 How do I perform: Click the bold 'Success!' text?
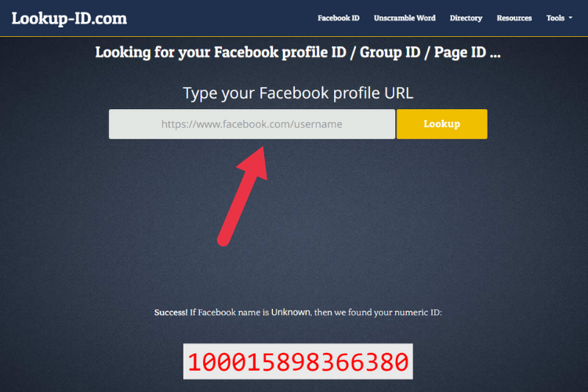[171, 313]
